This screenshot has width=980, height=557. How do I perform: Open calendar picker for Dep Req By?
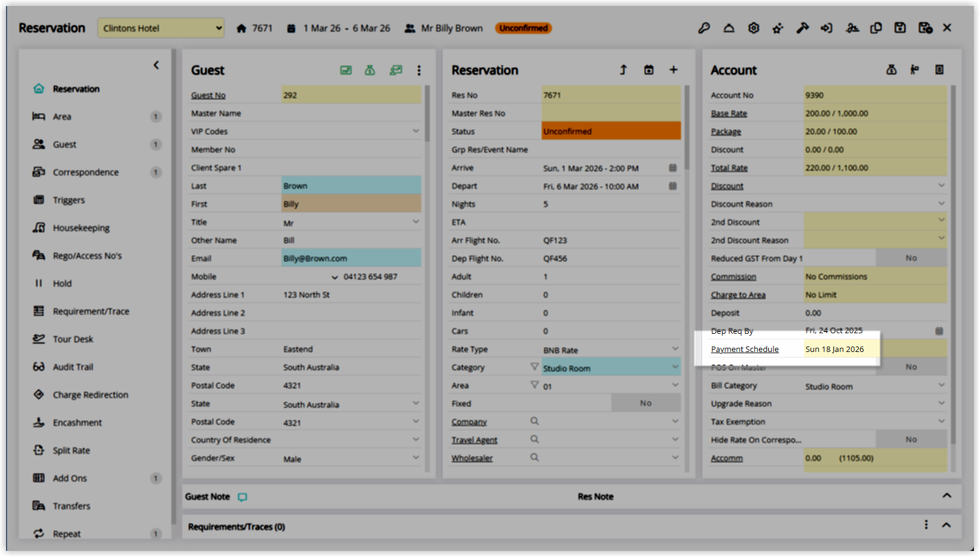pos(939,331)
